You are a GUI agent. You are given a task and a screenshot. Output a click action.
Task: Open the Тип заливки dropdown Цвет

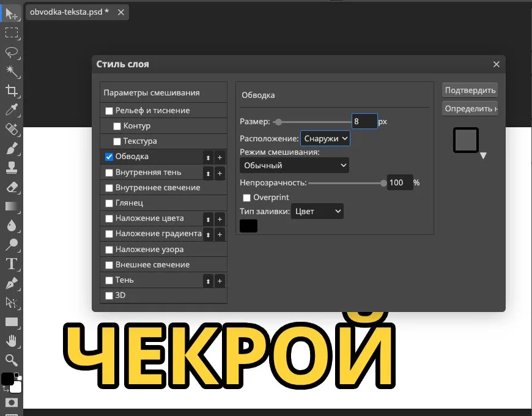pos(317,211)
